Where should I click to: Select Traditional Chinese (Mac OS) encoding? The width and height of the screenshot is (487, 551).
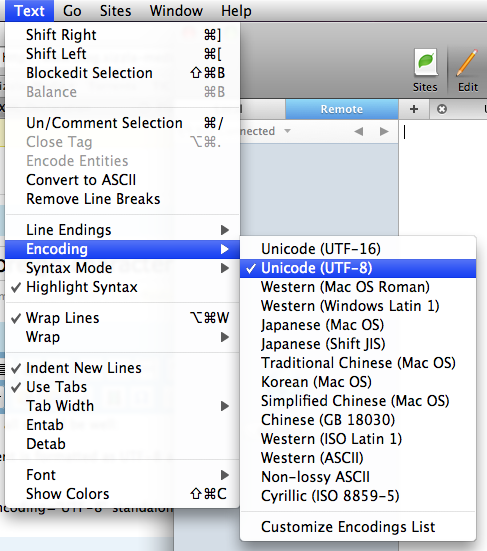(358, 363)
